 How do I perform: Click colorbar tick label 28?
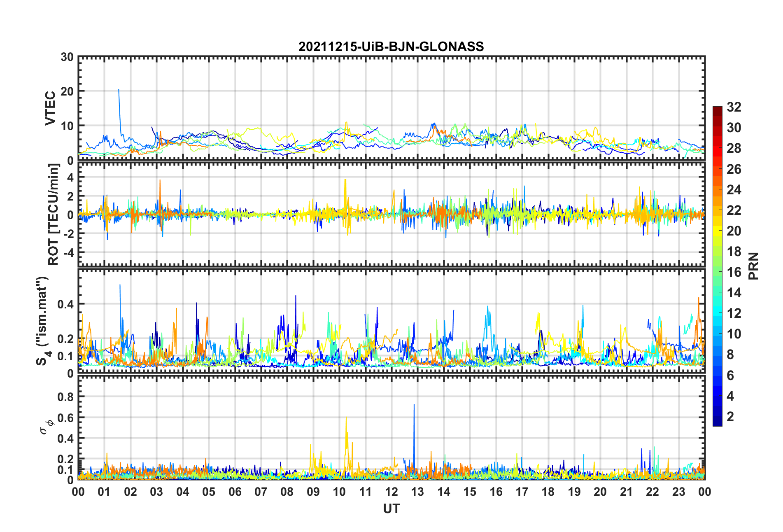coord(734,148)
